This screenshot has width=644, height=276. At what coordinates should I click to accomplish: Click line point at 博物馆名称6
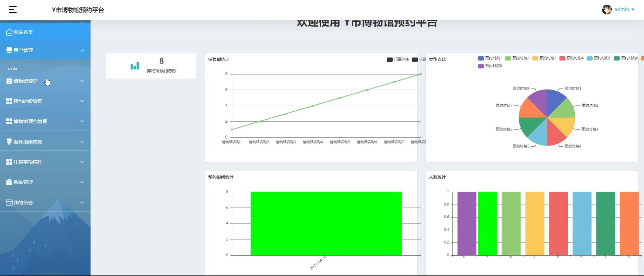367,90
